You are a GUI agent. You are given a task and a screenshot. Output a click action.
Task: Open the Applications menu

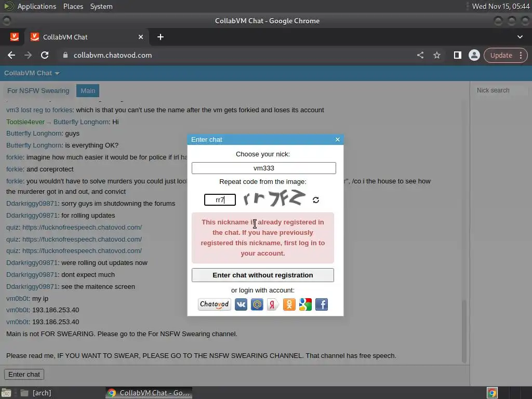[37, 6]
